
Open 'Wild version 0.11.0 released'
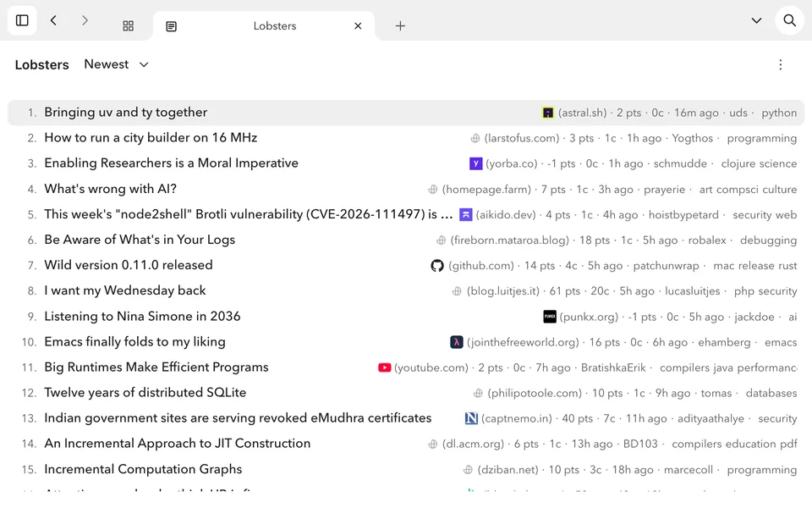[129, 265]
